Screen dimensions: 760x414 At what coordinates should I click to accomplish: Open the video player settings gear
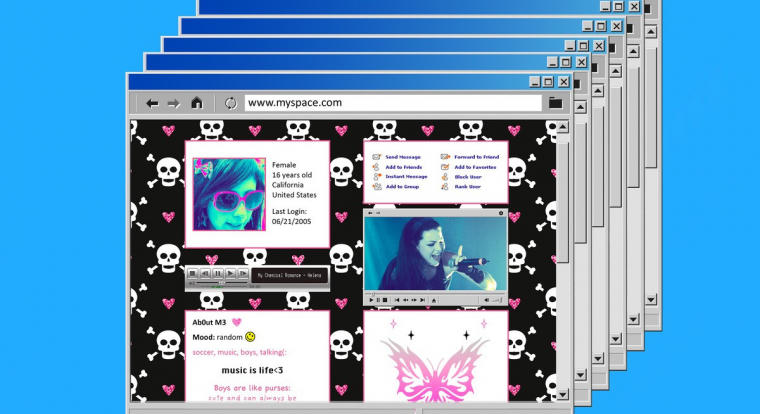(501, 213)
